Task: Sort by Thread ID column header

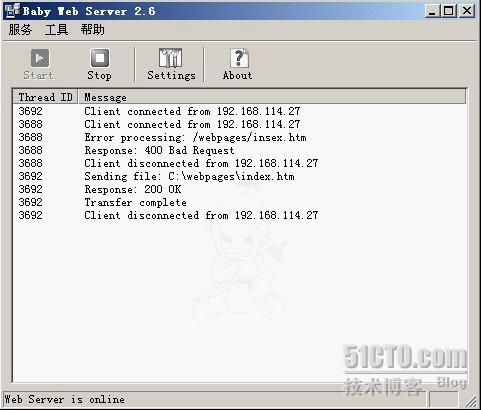Action: point(45,97)
